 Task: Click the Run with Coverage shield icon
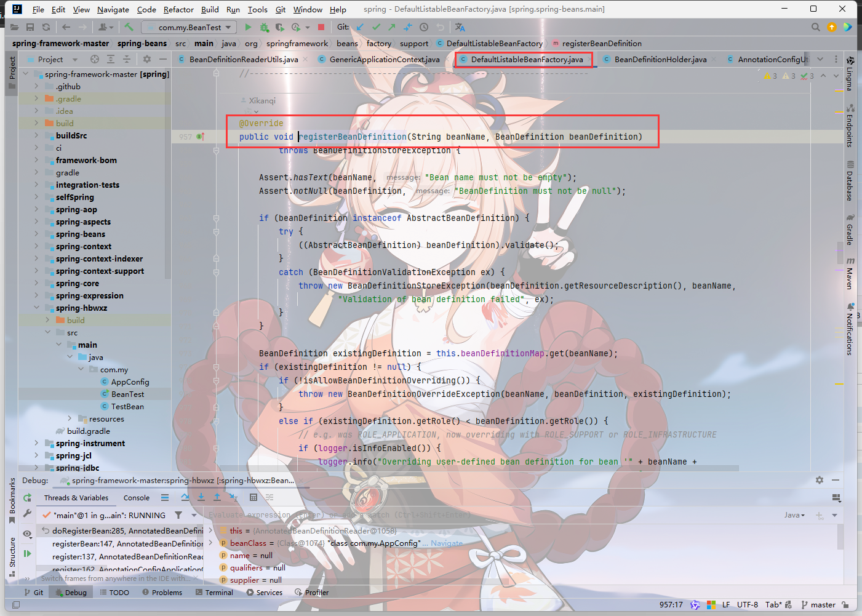[x=280, y=27]
